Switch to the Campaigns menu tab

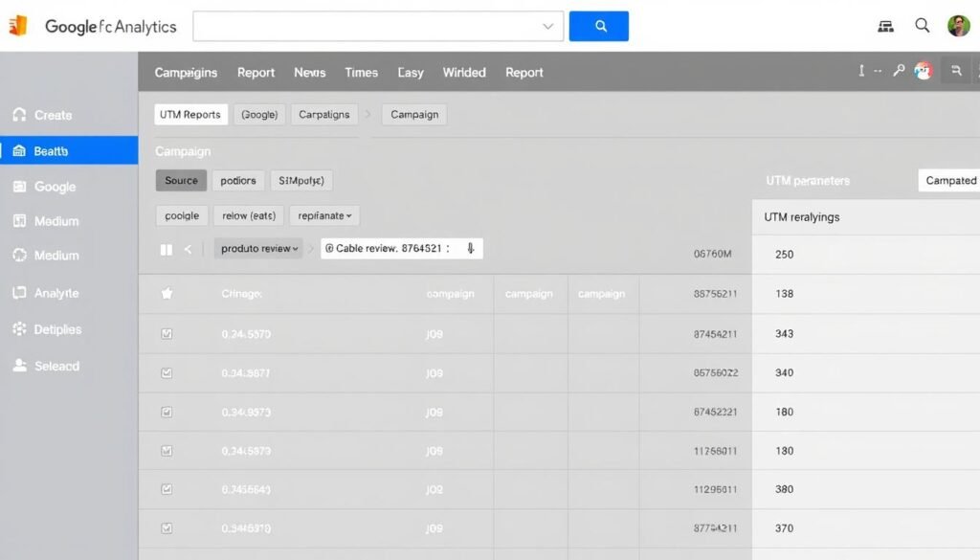tap(186, 73)
